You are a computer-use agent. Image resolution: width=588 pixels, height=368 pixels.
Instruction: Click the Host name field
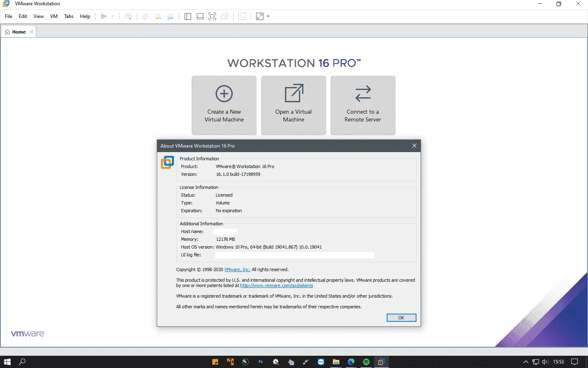point(225,231)
